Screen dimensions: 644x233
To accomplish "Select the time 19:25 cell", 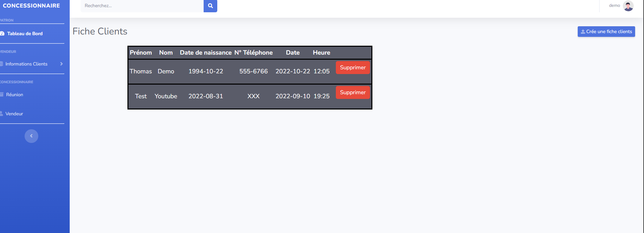I will click(321, 96).
